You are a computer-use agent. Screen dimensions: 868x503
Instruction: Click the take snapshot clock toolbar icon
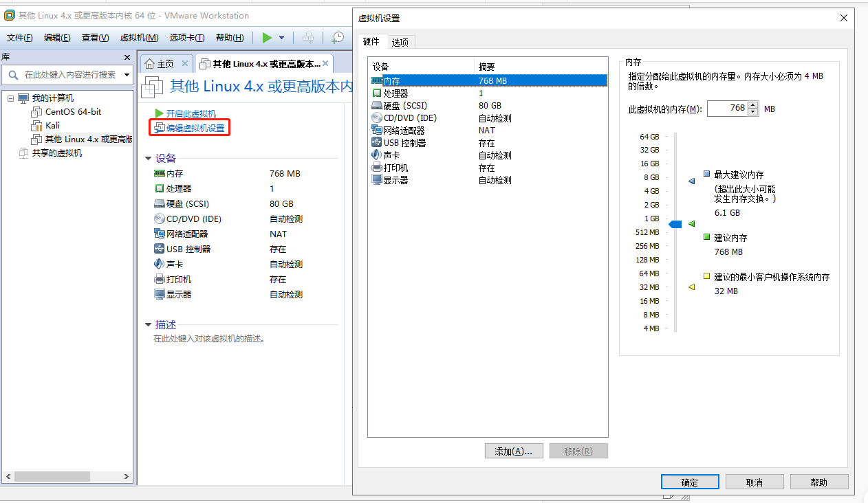[338, 38]
